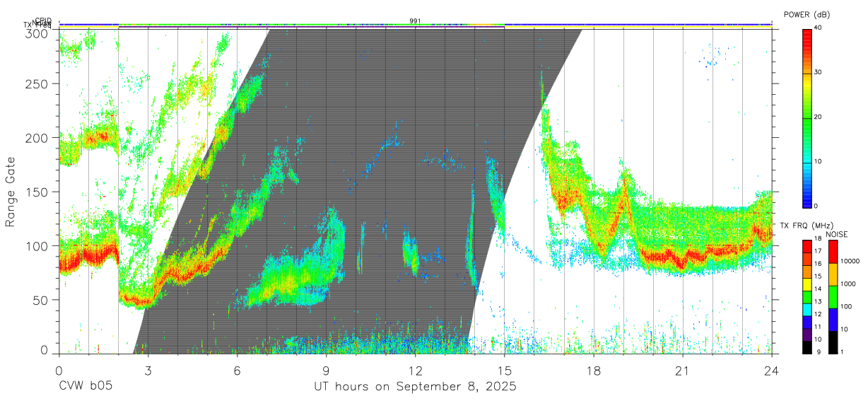The height and width of the screenshot is (401, 868).
Task: Click the UT hour 3 tick label
Action: (x=148, y=370)
